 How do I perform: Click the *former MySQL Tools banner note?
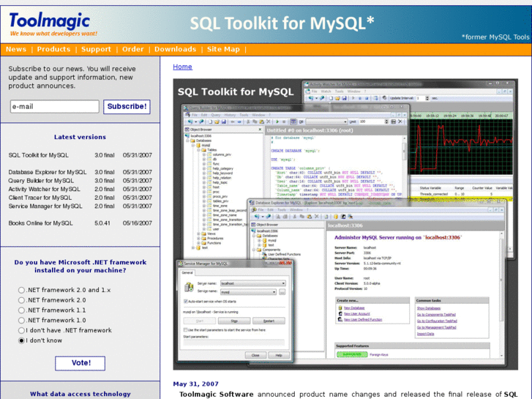[495, 37]
